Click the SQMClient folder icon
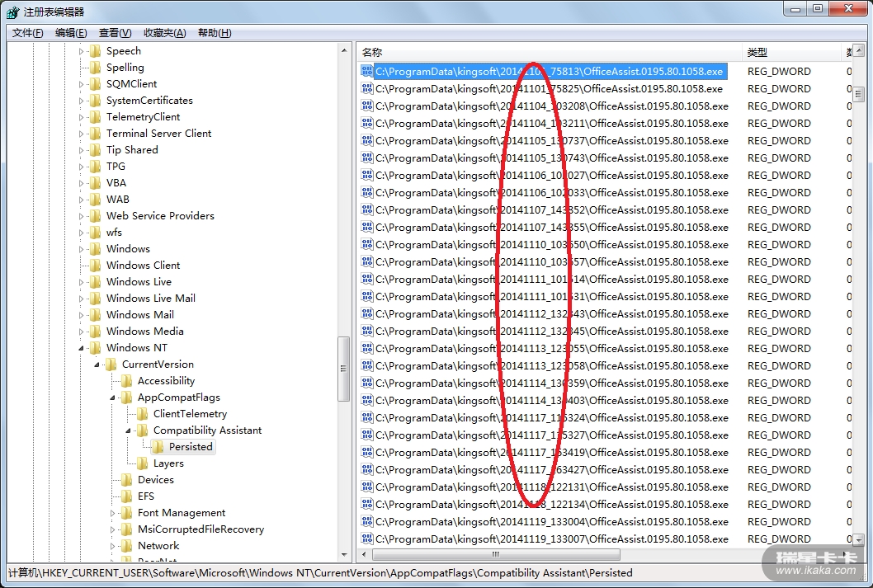The width and height of the screenshot is (873, 588). tap(96, 84)
